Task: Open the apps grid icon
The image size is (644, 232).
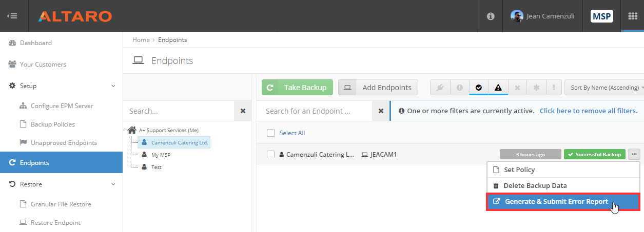Action: point(633,16)
